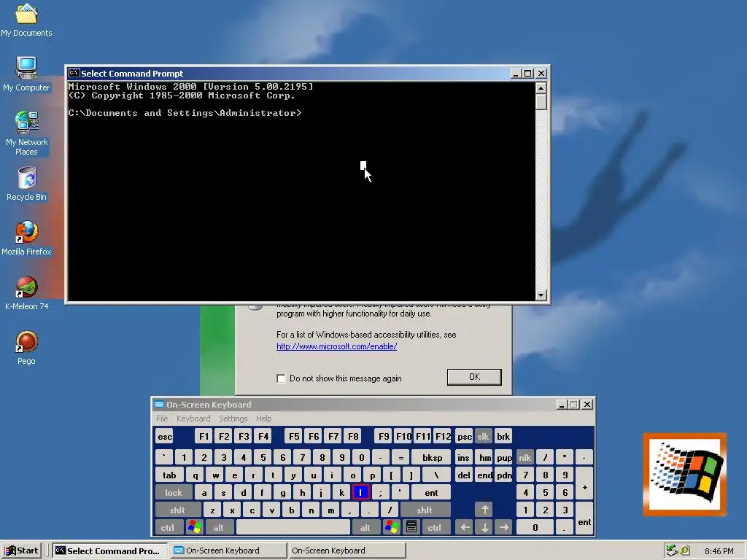Open My Computer desktop icon
This screenshot has width=747, height=560.
coord(26,74)
